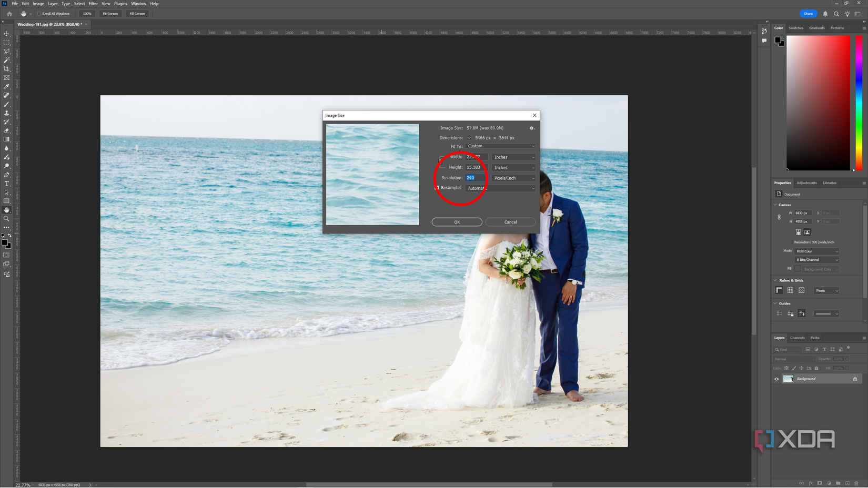Open the Add Layer Style fx menu
This screenshot has height=488, width=868.
(x=811, y=483)
